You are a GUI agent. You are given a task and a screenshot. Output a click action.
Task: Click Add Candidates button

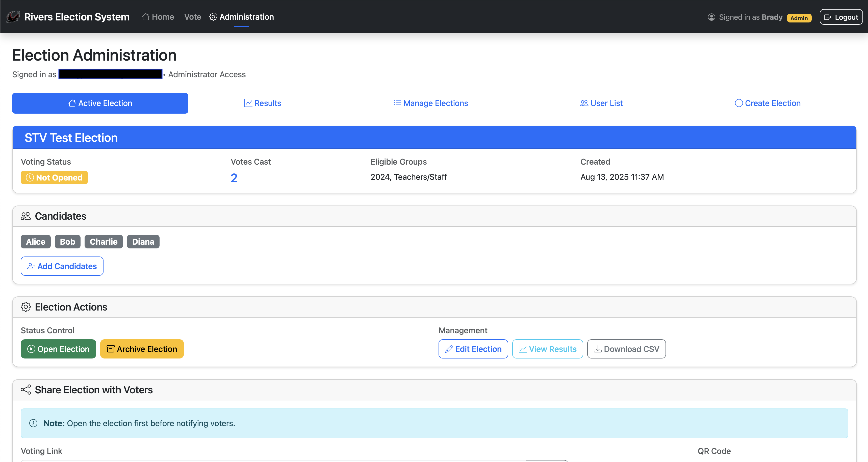tap(62, 266)
